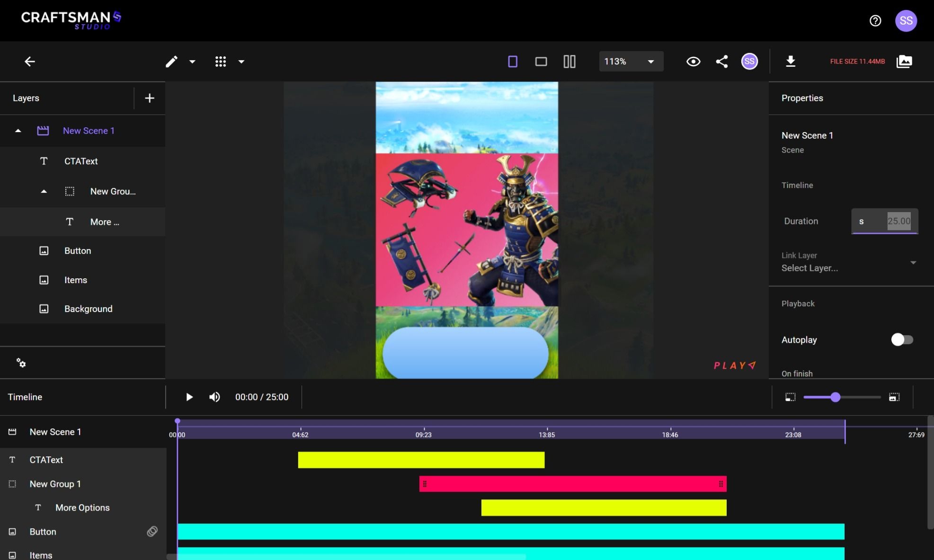Select the Button layer in Layers panel
This screenshot has width=934, height=560.
[82, 251]
